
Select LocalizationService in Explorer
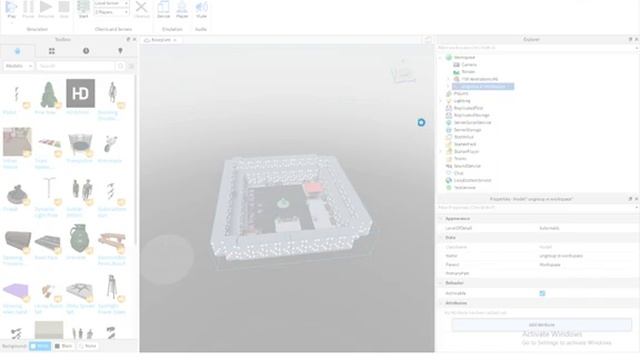472,180
